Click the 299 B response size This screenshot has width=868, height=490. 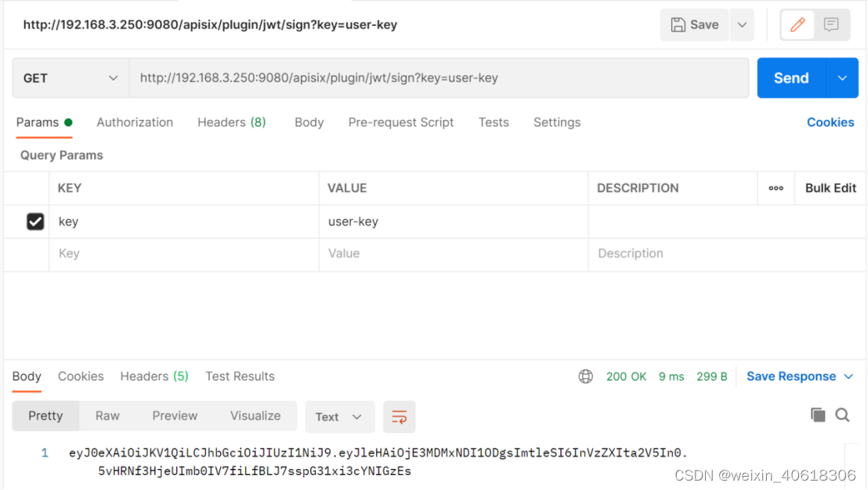711,377
